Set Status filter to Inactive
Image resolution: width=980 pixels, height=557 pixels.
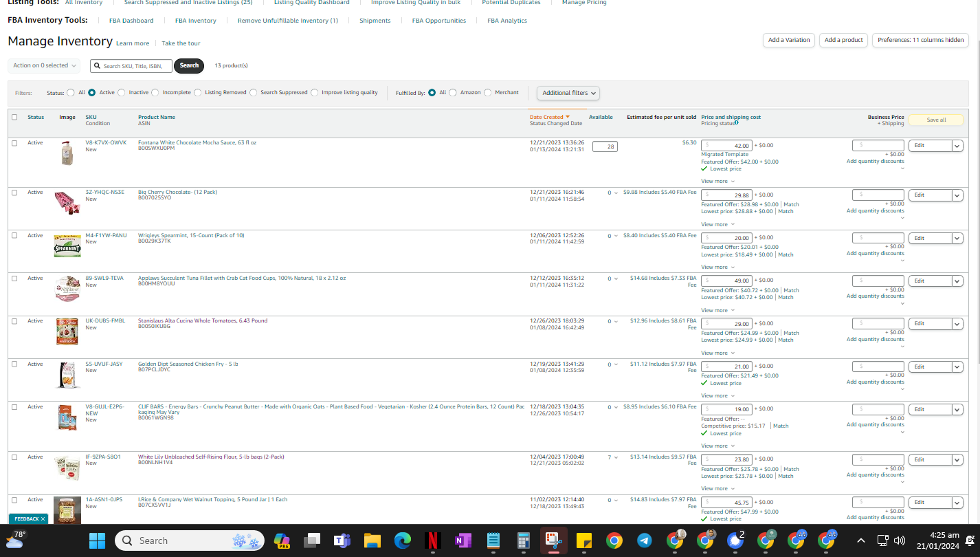coord(122,92)
